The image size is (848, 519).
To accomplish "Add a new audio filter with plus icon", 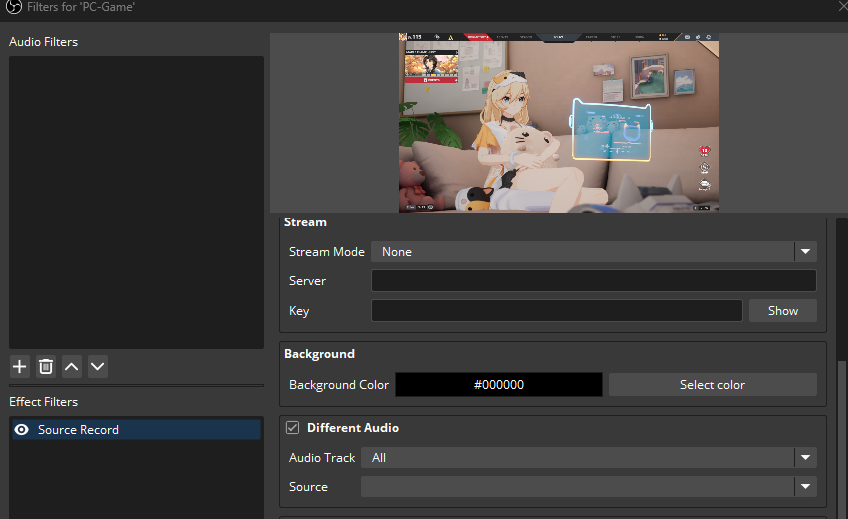I will pos(19,367).
